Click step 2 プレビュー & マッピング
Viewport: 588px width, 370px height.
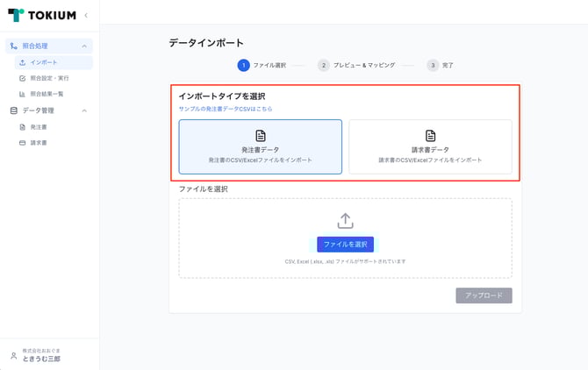[x=357, y=65]
